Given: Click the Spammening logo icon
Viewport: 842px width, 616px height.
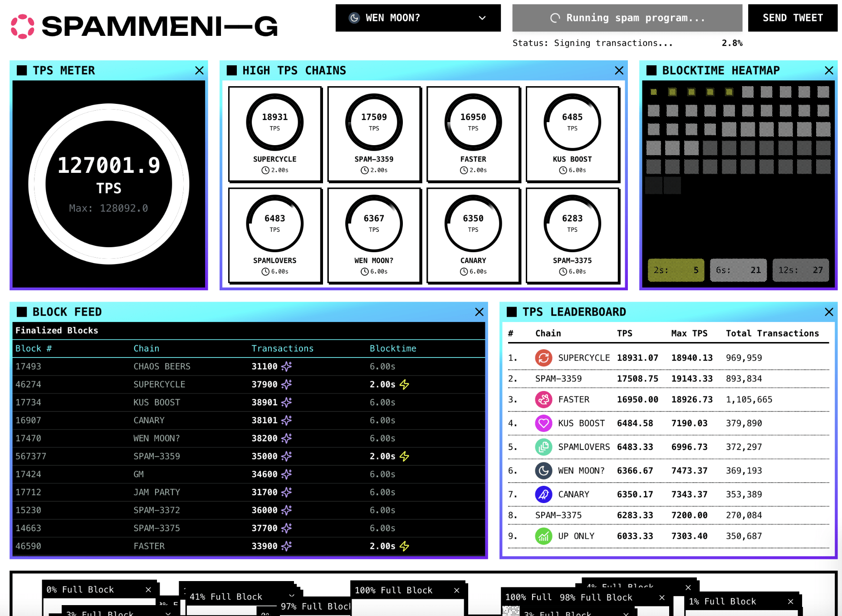Looking at the screenshot, I should point(23,26).
